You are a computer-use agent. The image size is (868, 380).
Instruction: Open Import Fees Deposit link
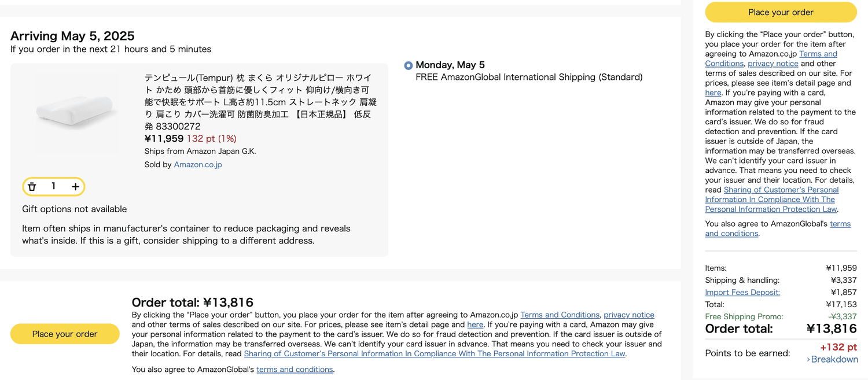742,292
